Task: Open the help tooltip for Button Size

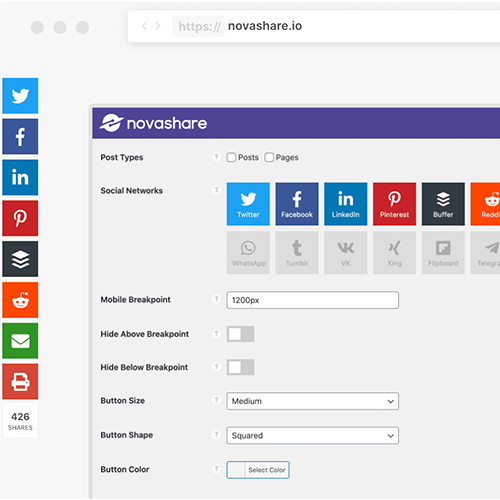Action: (x=216, y=400)
